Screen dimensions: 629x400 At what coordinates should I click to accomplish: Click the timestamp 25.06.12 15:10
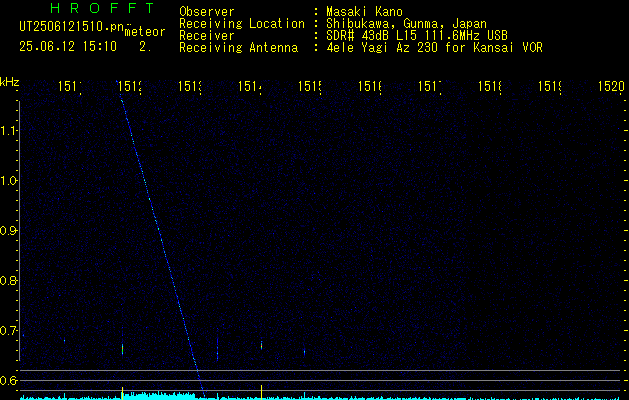coord(68,47)
